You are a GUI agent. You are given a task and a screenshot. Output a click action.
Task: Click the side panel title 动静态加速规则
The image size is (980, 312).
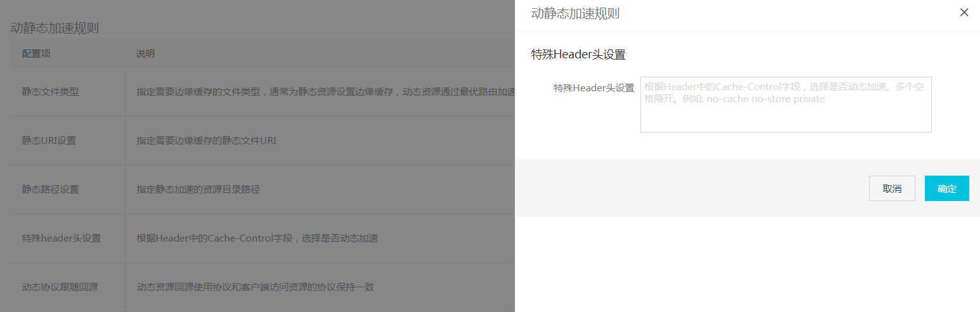(x=575, y=13)
